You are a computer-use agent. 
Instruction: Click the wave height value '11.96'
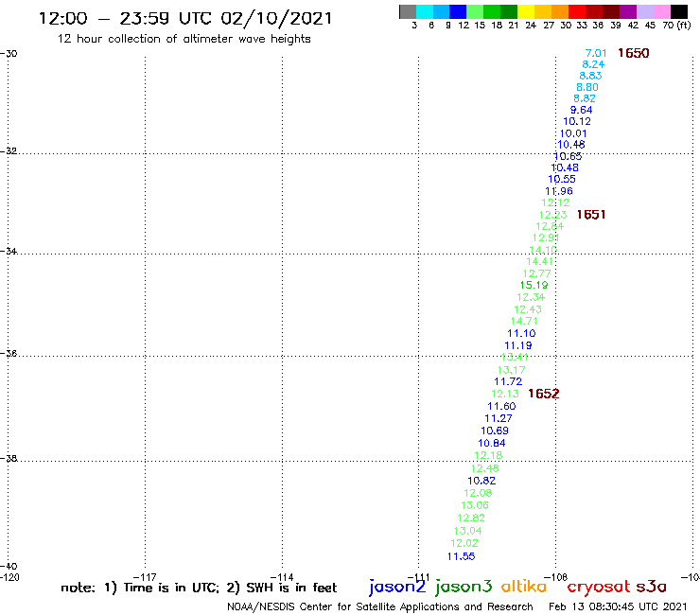558,191
